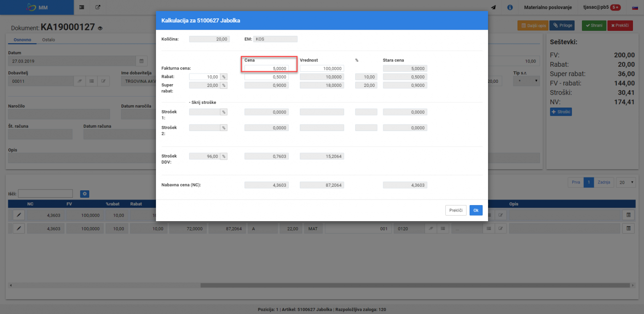Viewport: 644px width, 314px height.
Task: Click the Rabat percent field 10,00
Action: pyautogui.click(x=205, y=77)
